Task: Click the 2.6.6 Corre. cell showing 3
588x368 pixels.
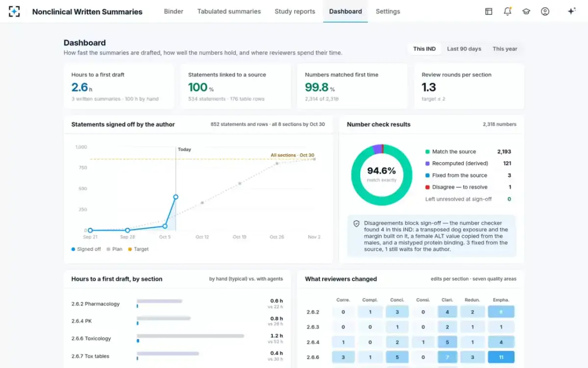Action: click(x=343, y=357)
